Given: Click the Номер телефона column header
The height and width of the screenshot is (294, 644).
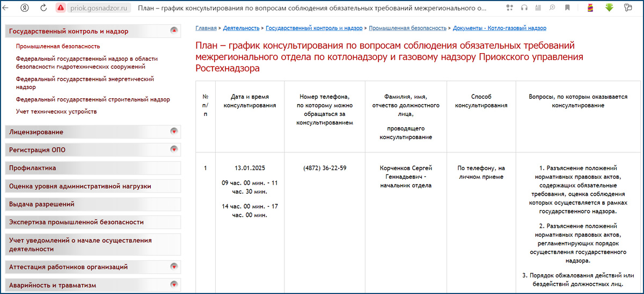Looking at the screenshot, I should (x=325, y=109).
